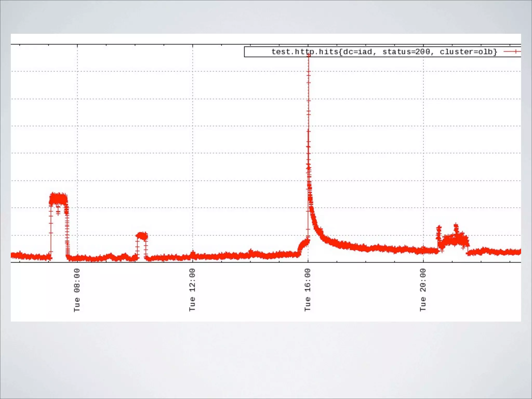Click the tip of the 16:00 spike

coord(309,56)
